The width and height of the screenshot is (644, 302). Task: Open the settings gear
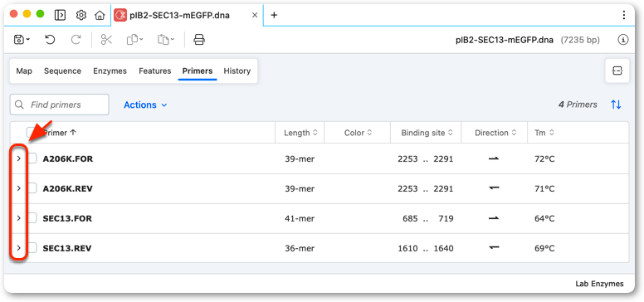pos(80,15)
